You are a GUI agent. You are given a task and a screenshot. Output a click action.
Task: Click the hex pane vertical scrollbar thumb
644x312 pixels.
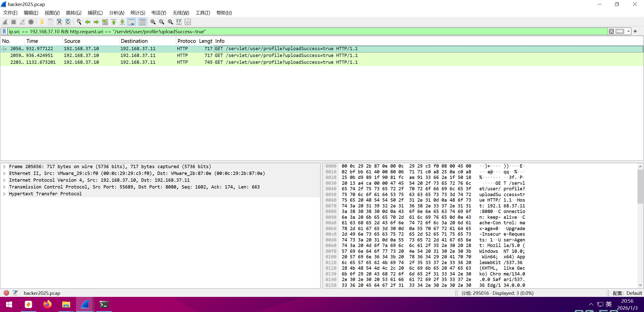pyautogui.click(x=640, y=186)
